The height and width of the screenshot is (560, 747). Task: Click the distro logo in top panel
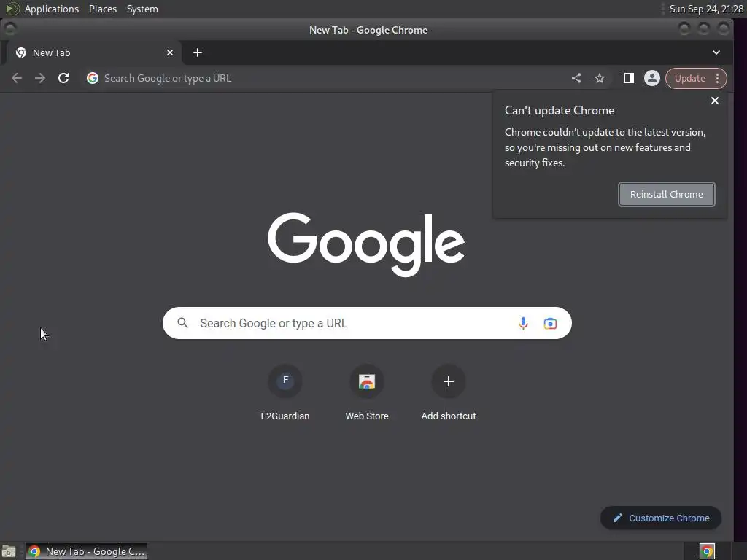tap(12, 9)
